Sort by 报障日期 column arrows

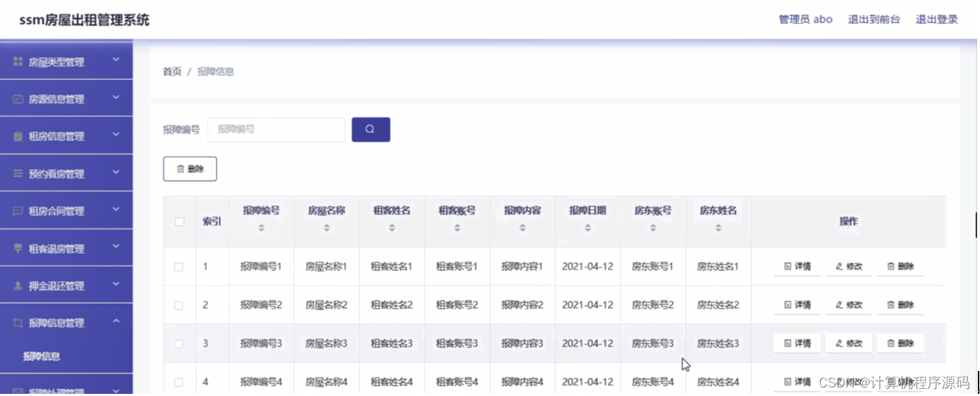(588, 228)
